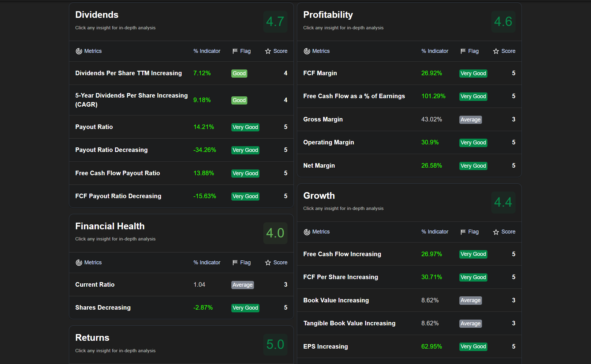The image size is (591, 364).
Task: Click the Metrics icon in Profitability table header
Action: tap(307, 51)
